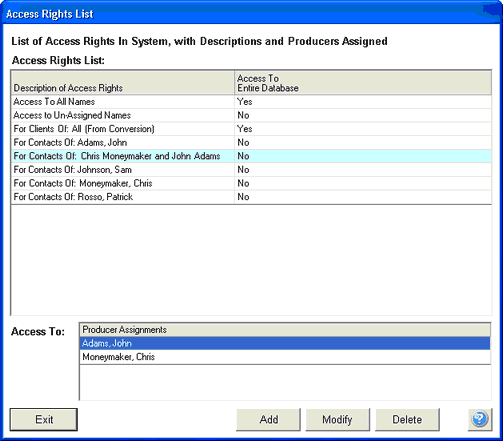Image resolution: width=503 pixels, height=441 pixels.
Task: Select Access to Un-Assigned Names row
Action: click(251, 115)
